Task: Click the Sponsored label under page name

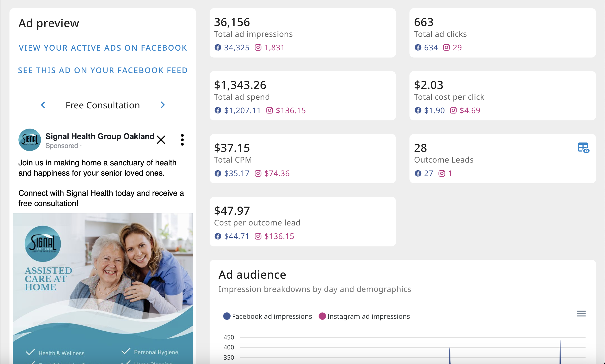Action: 62,146
